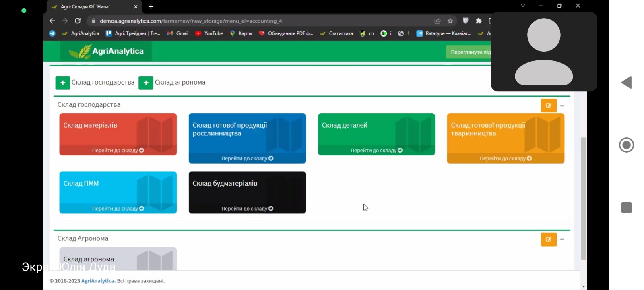Screen dimensions: 644x290
Task: Open the browser extensions puzzle icon
Action: coord(479,21)
